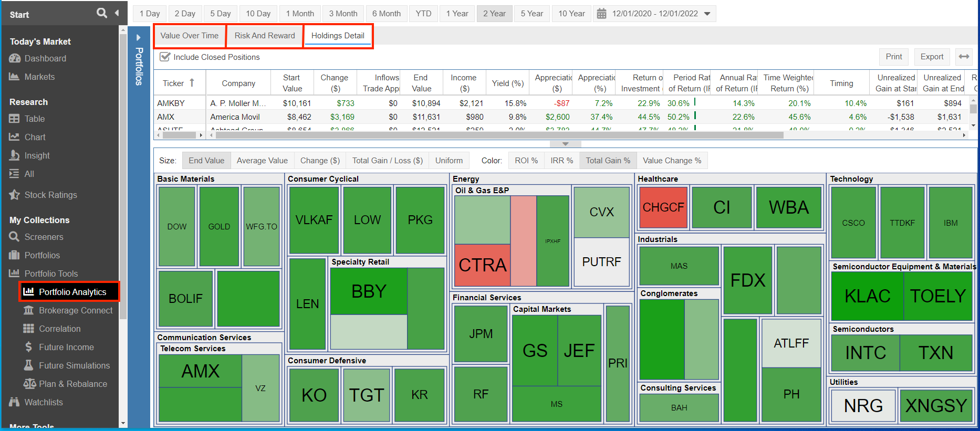Click the Brokerage Connect bank icon
The height and width of the screenshot is (431, 980).
coord(28,310)
